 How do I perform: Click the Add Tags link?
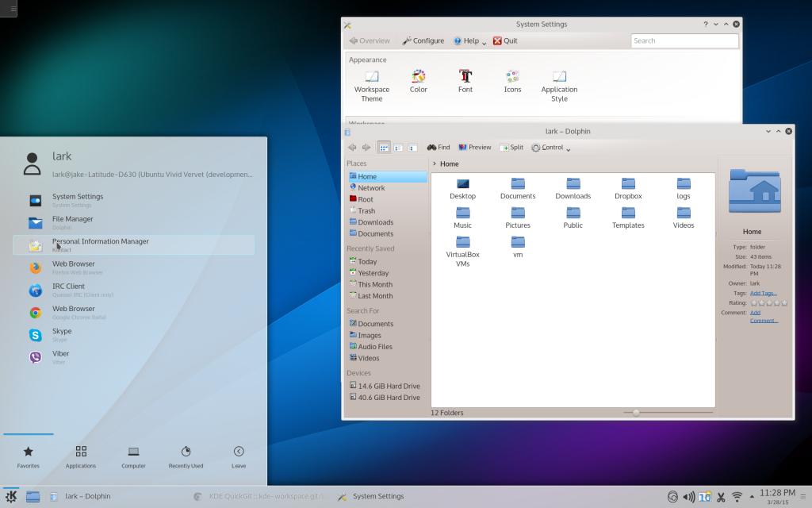click(764, 293)
